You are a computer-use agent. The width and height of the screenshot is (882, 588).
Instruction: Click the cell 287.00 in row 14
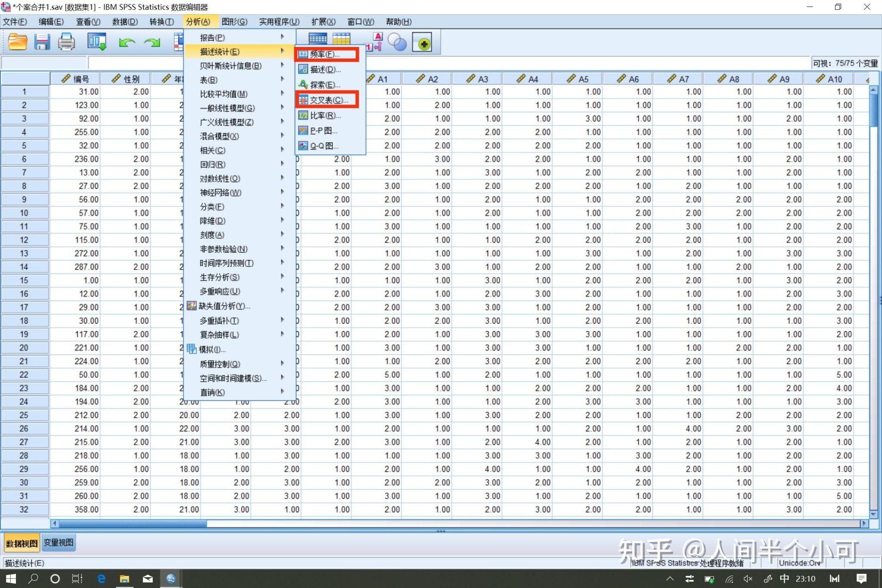[x=75, y=267]
